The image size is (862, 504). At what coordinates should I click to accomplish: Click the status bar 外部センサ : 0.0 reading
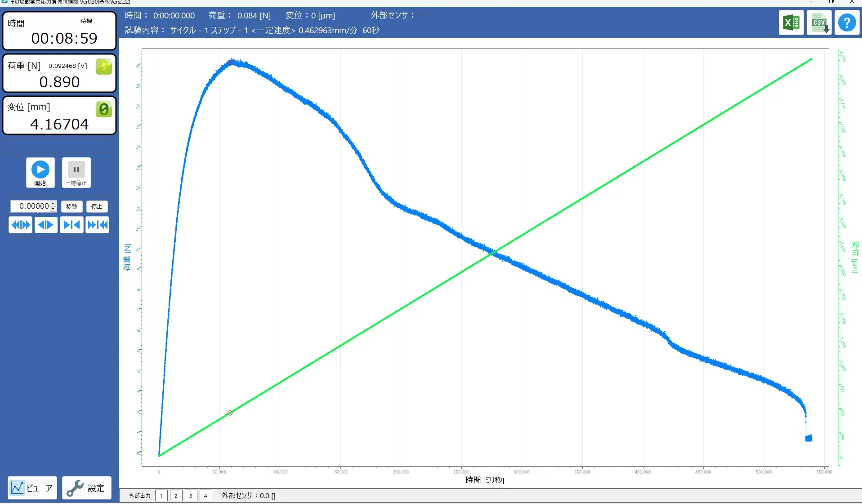point(248,495)
